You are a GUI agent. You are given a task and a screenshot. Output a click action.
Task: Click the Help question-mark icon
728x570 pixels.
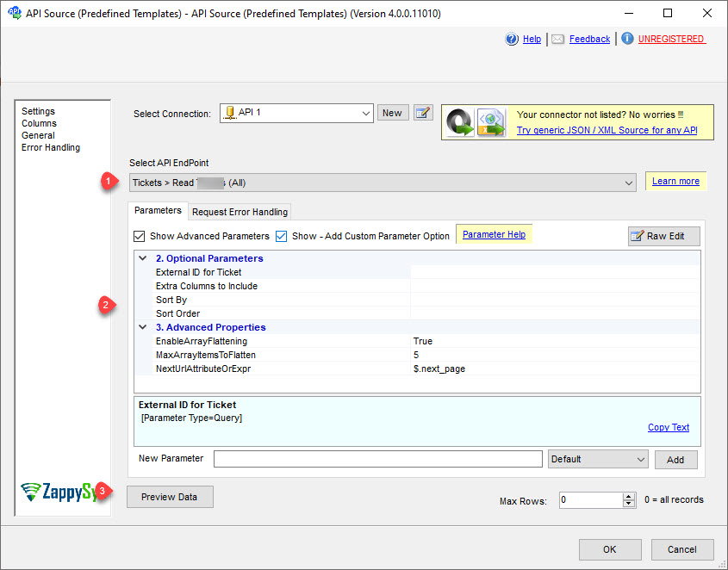tap(513, 39)
